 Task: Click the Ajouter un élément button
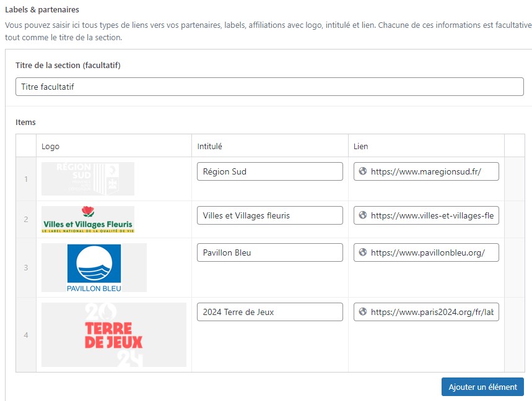click(x=482, y=387)
